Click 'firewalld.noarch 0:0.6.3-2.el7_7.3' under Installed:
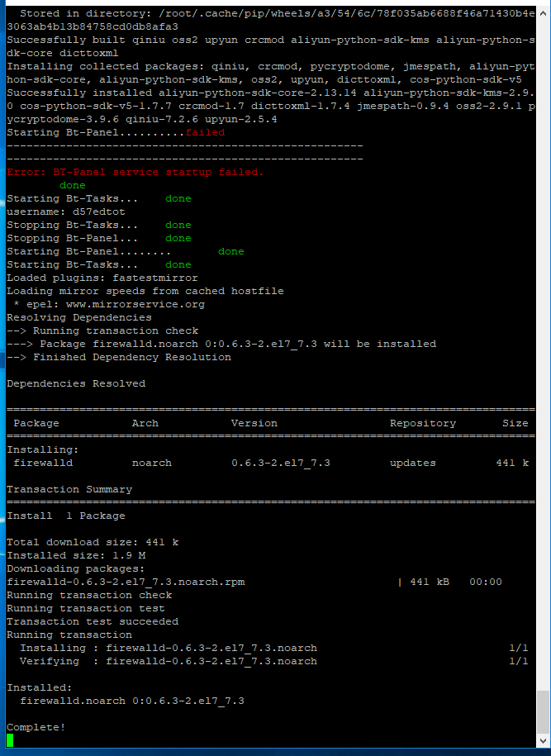Viewport: 551px width, 756px height. click(131, 701)
